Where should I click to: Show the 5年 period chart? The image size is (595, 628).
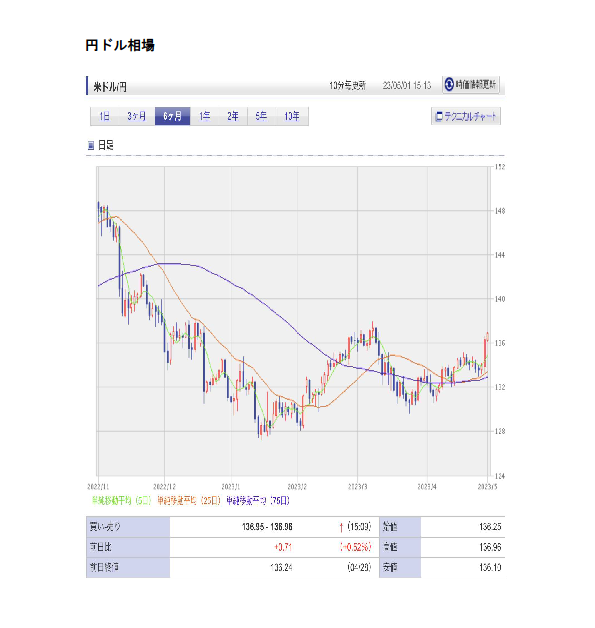pos(261,116)
